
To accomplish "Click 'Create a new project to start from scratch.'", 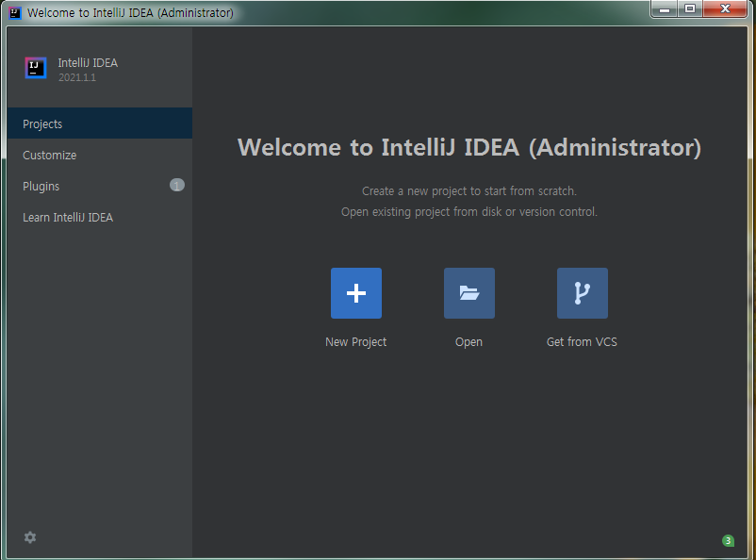I will (x=469, y=191).
